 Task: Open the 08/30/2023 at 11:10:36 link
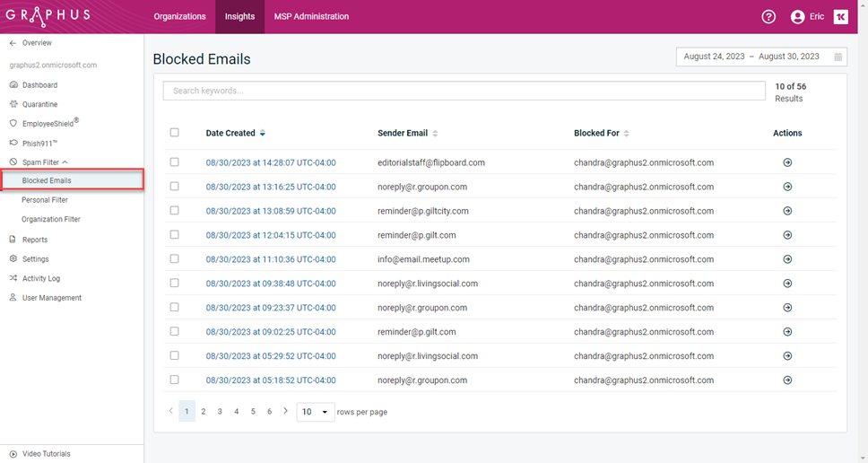(271, 259)
